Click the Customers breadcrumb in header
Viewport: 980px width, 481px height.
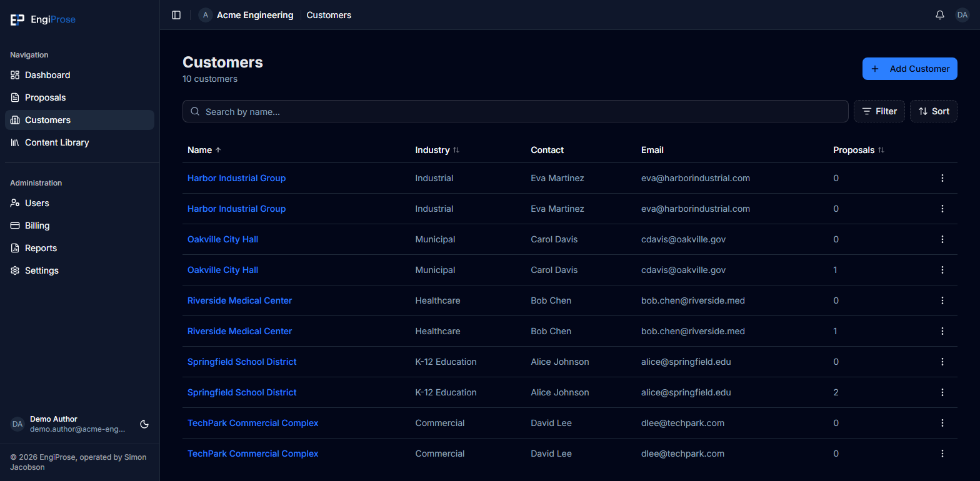click(x=329, y=15)
